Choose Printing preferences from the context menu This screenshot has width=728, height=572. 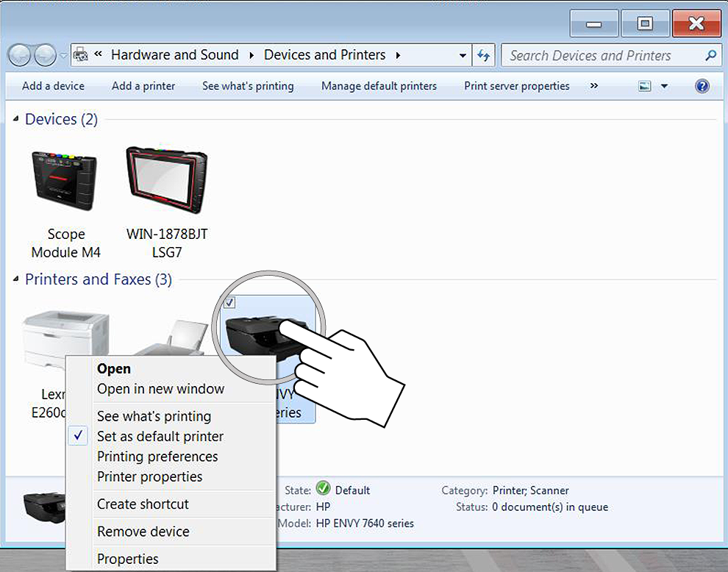157,457
